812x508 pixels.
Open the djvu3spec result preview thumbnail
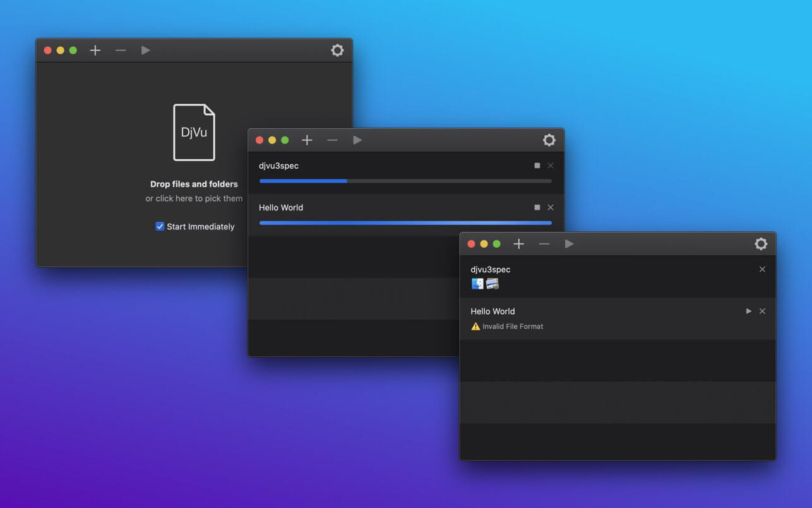pyautogui.click(x=492, y=284)
